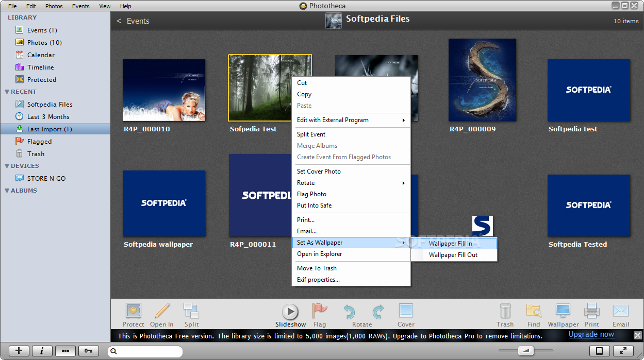Image resolution: width=644 pixels, height=360 pixels.
Task: Click the Open In pencil icon
Action: [x=162, y=311]
